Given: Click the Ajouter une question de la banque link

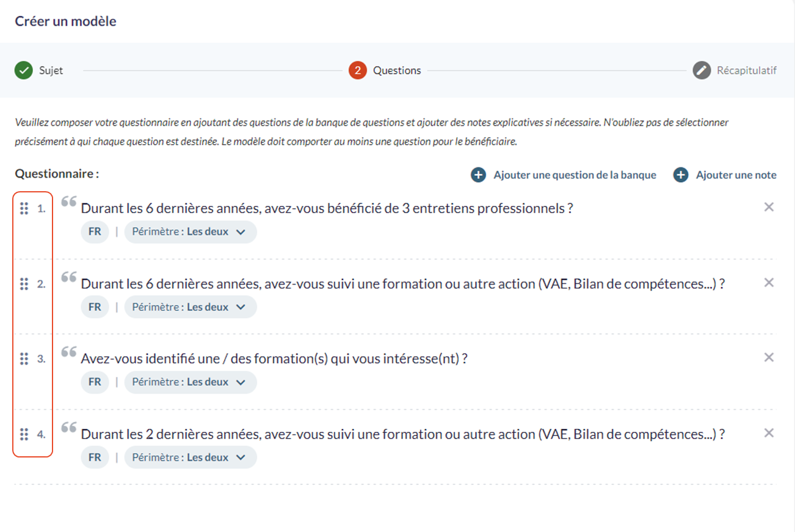Looking at the screenshot, I should [x=575, y=175].
